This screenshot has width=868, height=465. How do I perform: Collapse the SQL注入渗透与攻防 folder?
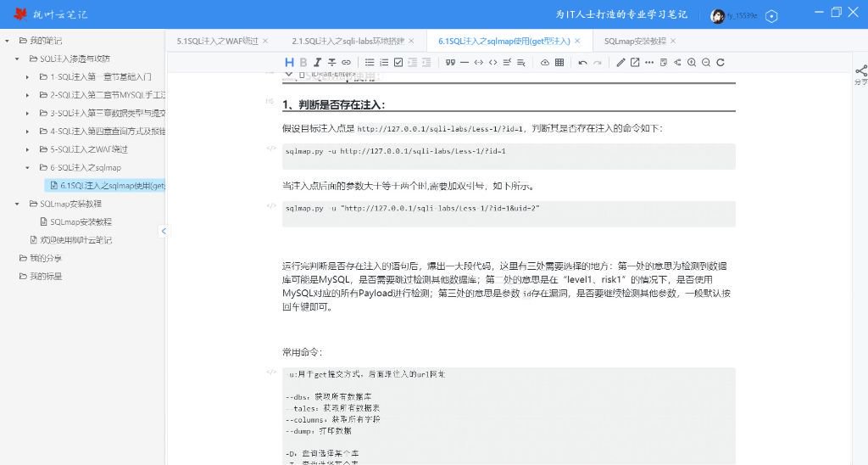[x=17, y=59]
